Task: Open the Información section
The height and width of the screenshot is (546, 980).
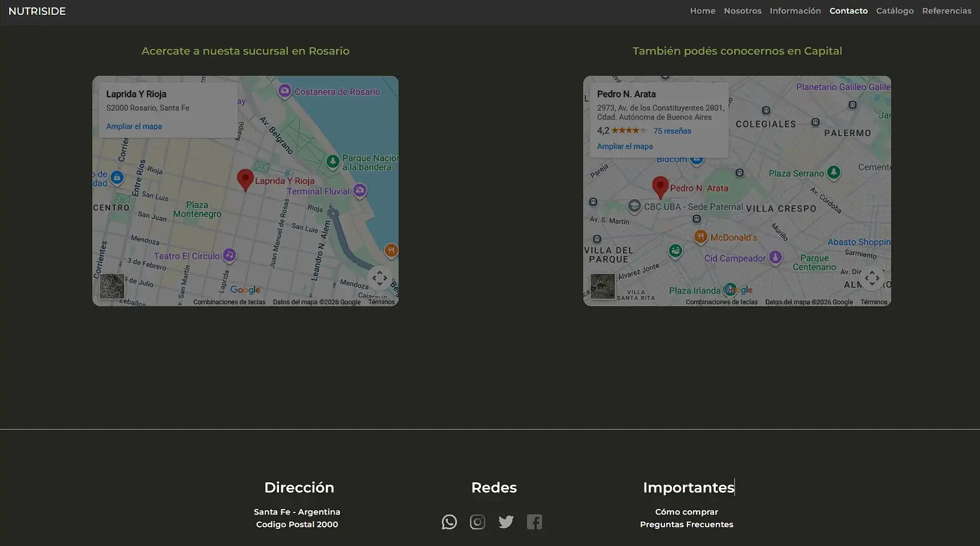Action: (x=796, y=11)
